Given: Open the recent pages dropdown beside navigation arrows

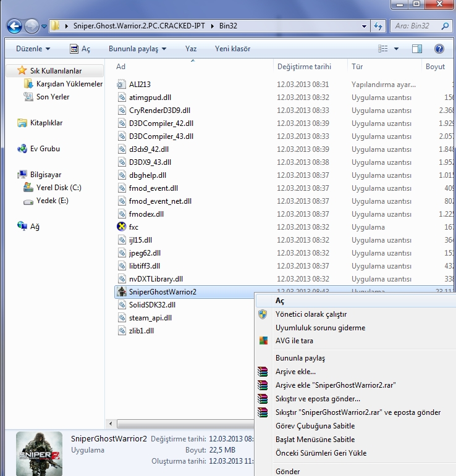Looking at the screenshot, I should (44, 27).
